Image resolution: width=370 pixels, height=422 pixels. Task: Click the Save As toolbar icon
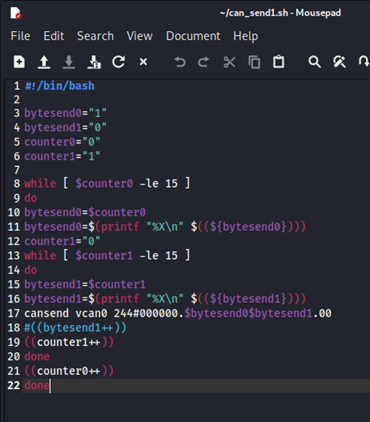tap(94, 62)
